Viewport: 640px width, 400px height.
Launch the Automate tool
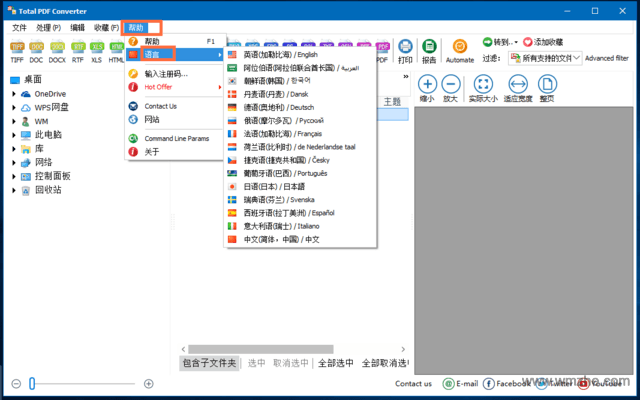click(460, 52)
